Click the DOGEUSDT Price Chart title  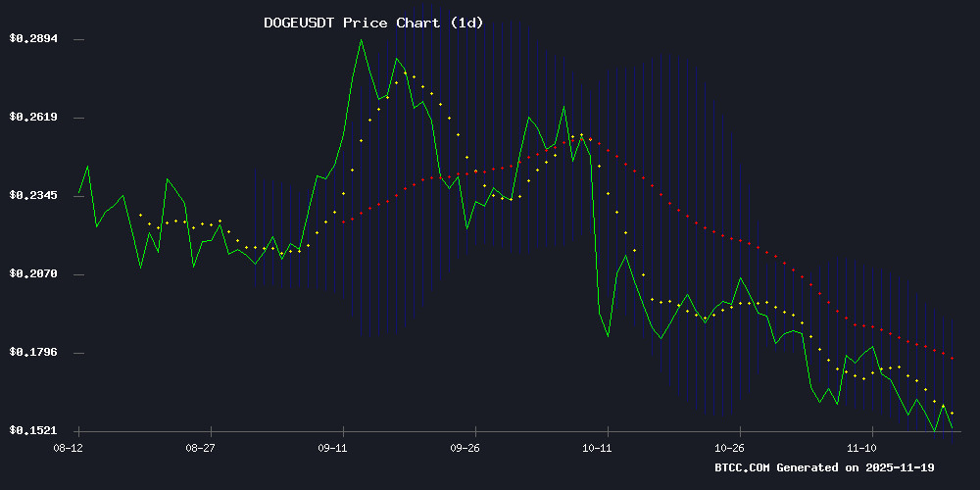click(373, 23)
